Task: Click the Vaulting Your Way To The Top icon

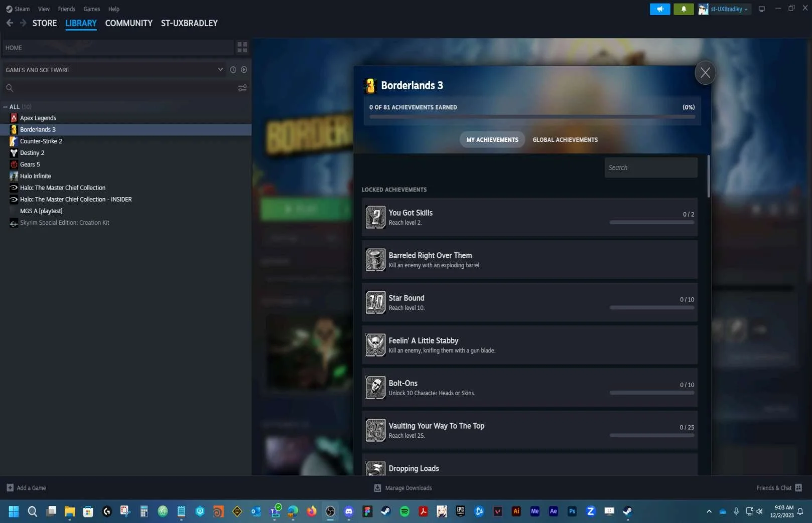Action: pyautogui.click(x=375, y=430)
